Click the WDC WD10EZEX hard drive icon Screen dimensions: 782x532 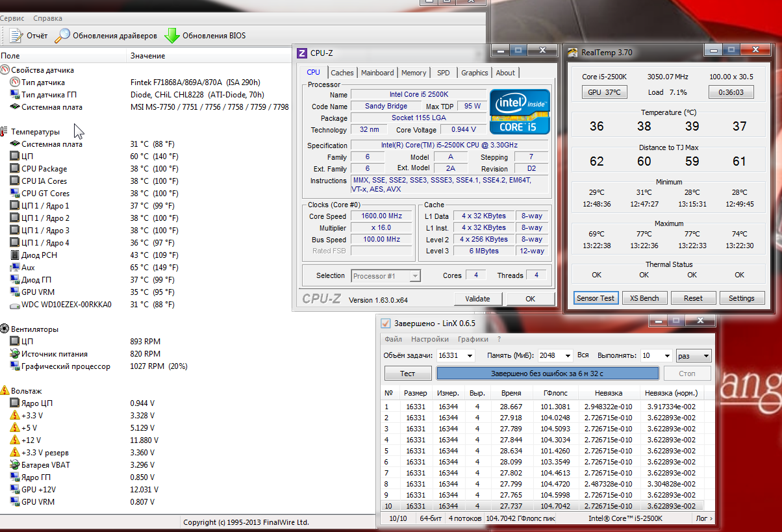click(x=15, y=305)
